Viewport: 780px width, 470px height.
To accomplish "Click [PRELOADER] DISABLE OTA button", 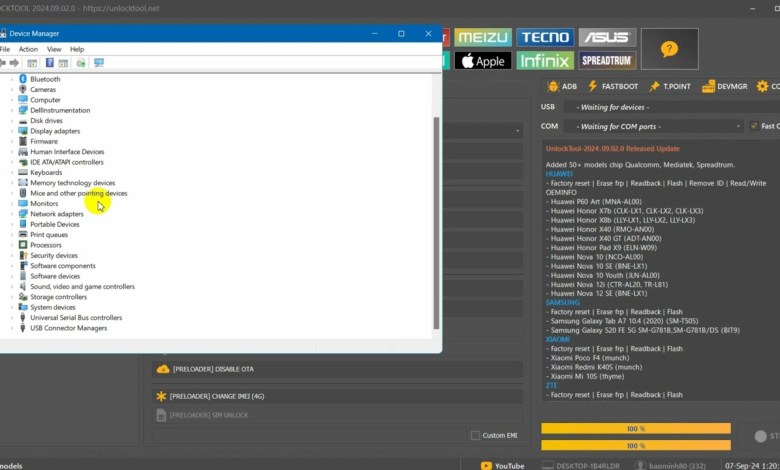I will pyautogui.click(x=212, y=369).
